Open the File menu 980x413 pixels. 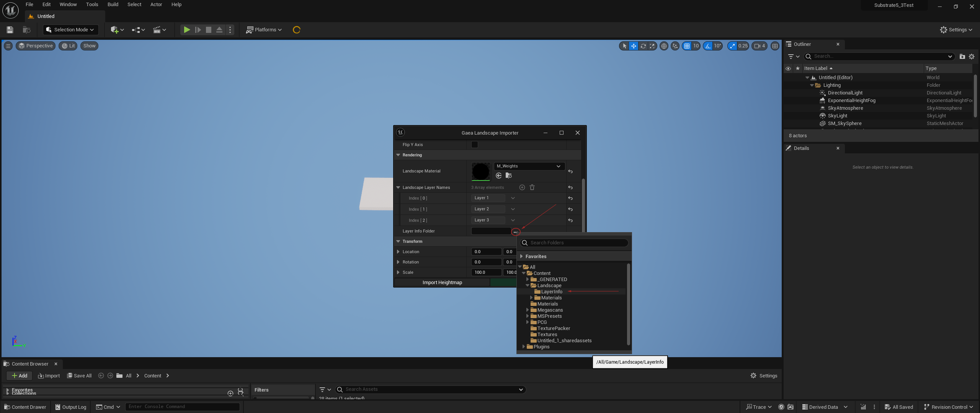coord(29,5)
